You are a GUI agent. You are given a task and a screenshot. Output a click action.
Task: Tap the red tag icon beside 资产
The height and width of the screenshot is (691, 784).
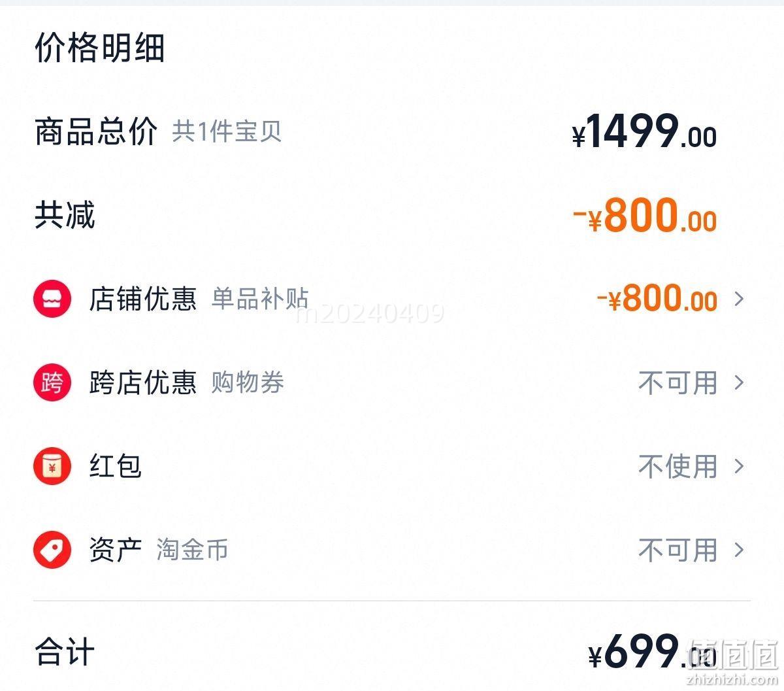tap(52, 550)
